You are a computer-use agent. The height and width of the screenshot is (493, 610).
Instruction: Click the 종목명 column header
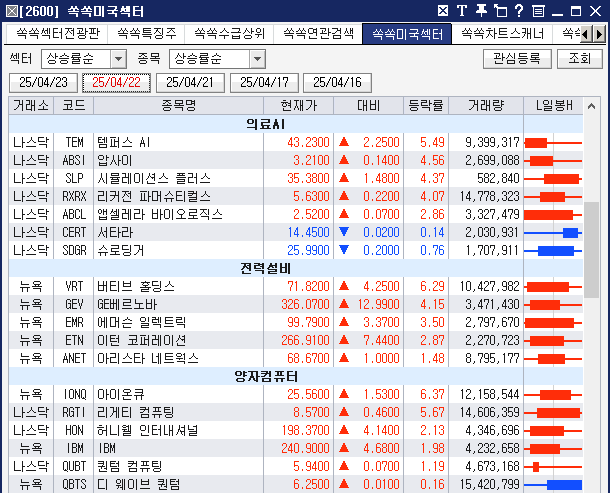179,105
